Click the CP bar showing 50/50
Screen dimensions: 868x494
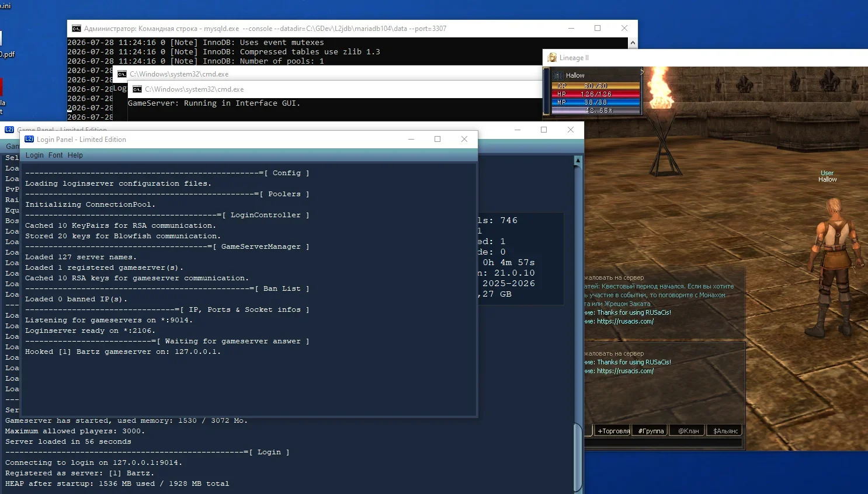[x=596, y=86]
